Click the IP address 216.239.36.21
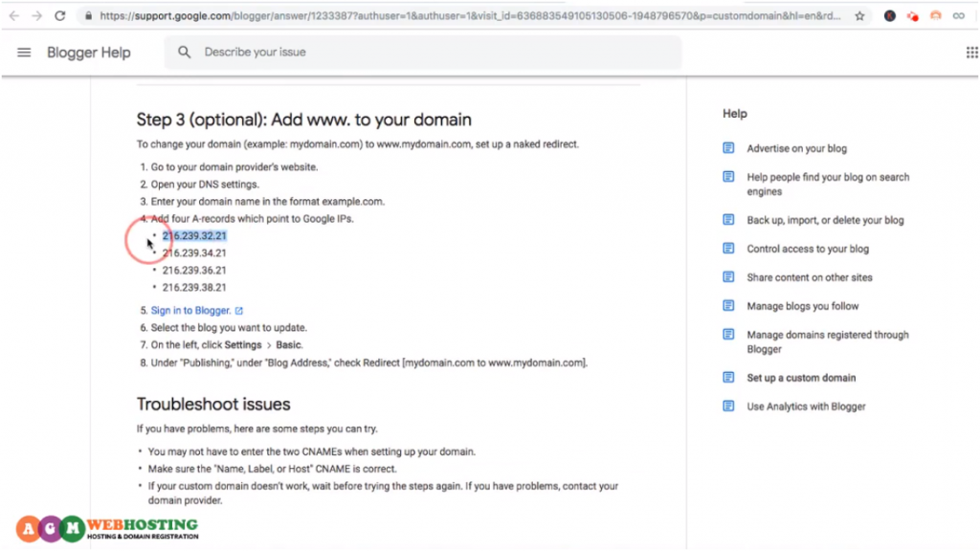This screenshot has height=551, width=980. (x=194, y=271)
